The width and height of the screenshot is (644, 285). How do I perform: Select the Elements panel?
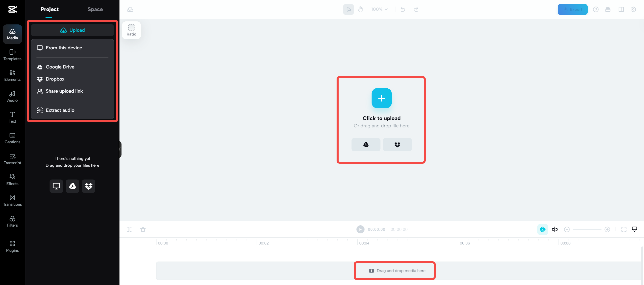click(x=12, y=76)
